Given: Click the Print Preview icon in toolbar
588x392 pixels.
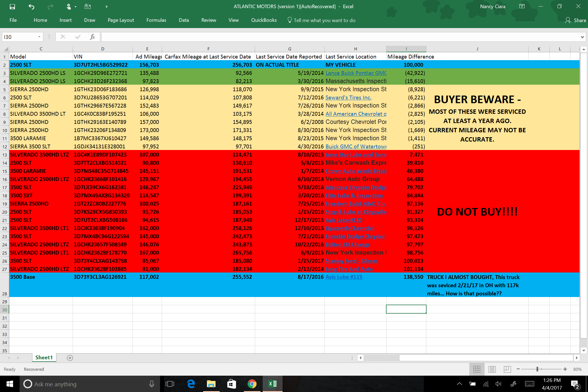Looking at the screenshot, I should (87, 6).
